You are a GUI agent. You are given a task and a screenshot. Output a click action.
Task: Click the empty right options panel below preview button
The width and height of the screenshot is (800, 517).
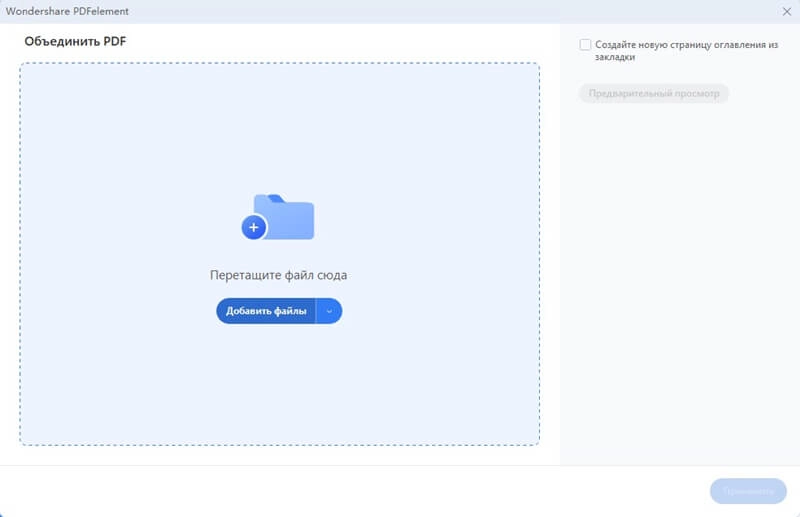pos(680,280)
